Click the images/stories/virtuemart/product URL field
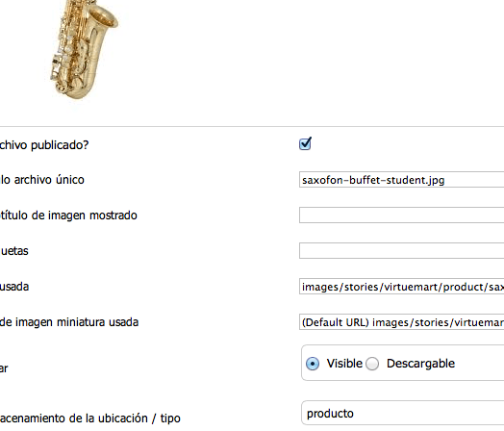504x431 pixels. [x=401, y=287]
